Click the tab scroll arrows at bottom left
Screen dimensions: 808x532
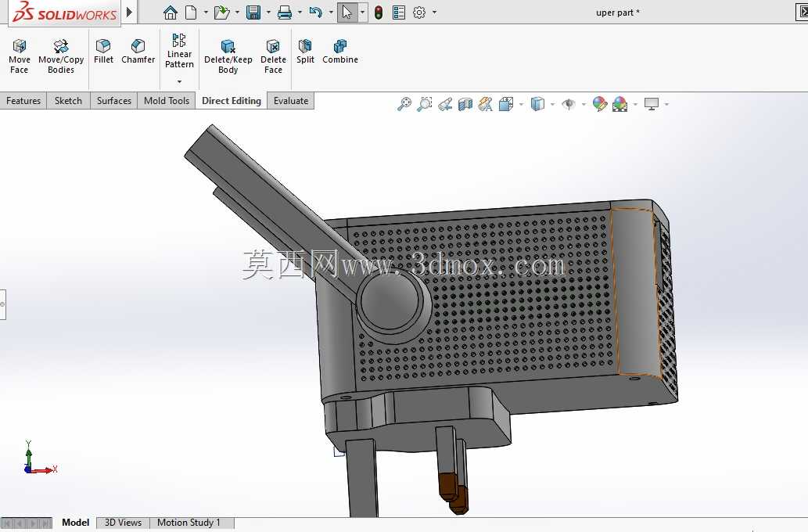26,523
